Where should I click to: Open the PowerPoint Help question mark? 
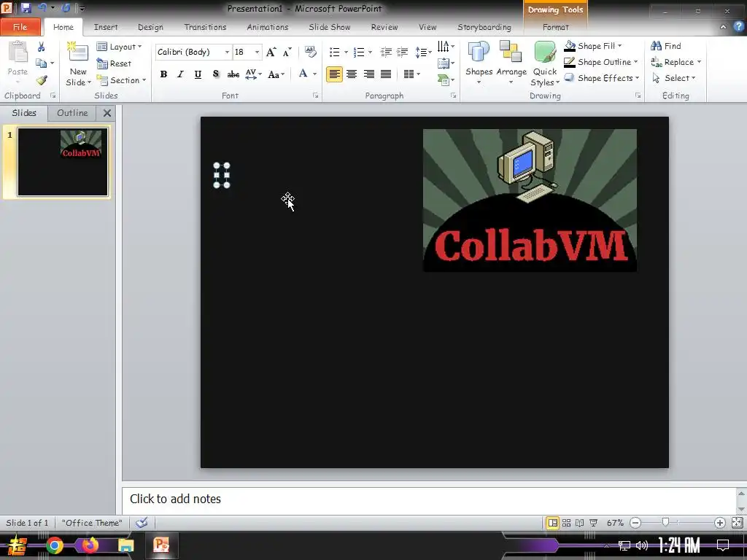click(738, 27)
